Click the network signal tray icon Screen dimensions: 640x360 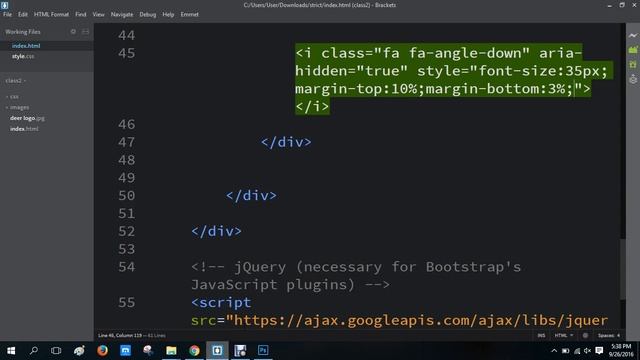(x=577, y=351)
